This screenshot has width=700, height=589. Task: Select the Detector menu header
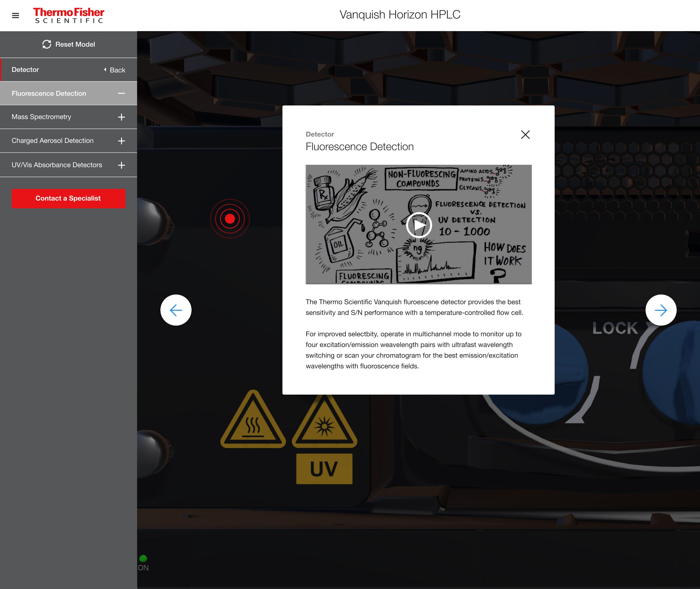pos(25,70)
